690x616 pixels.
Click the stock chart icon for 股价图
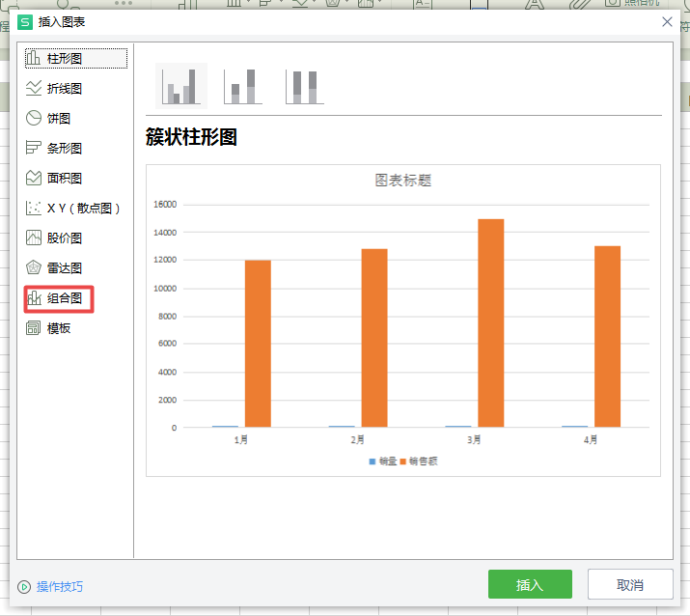34,238
